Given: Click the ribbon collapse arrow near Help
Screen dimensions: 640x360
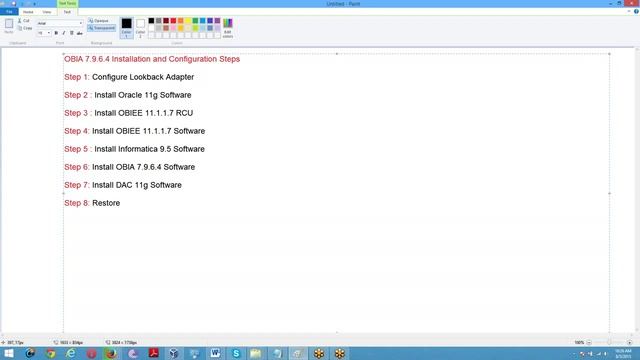Looking at the screenshot, I should point(629,11).
